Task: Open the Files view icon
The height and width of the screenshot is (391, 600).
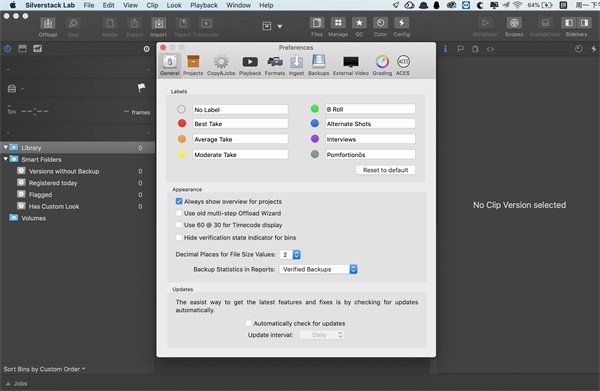Action: click(316, 23)
